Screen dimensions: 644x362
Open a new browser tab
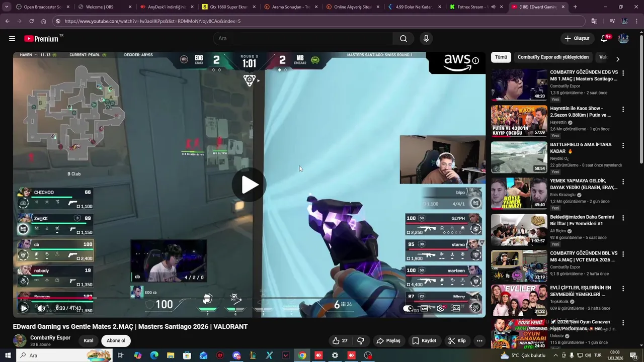(575, 7)
